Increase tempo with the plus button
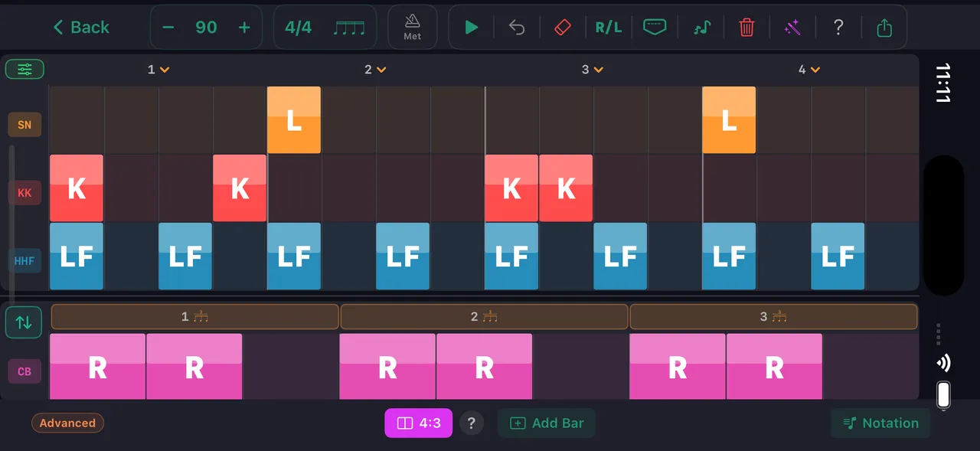This screenshot has height=451, width=980. click(244, 28)
